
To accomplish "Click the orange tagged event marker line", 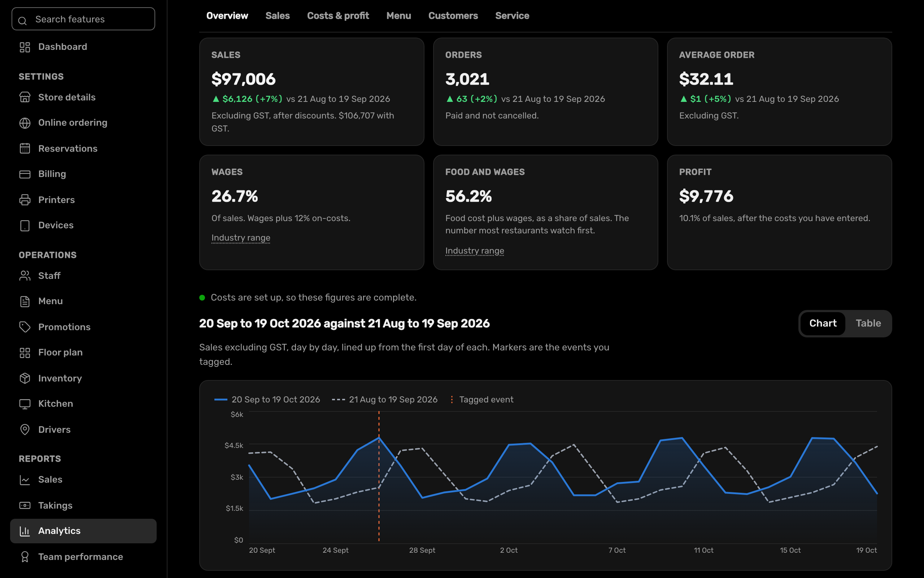I will click(x=379, y=476).
